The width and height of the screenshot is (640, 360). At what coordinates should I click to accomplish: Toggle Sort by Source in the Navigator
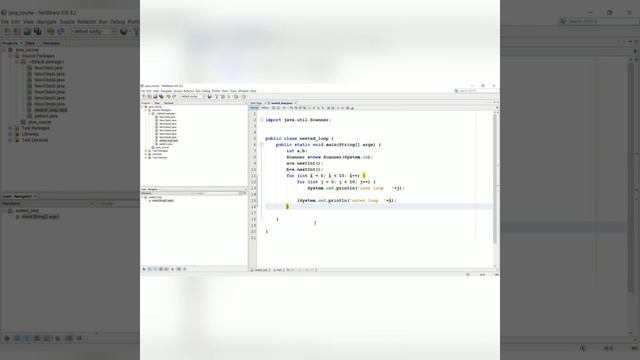pyautogui.click(x=184, y=269)
